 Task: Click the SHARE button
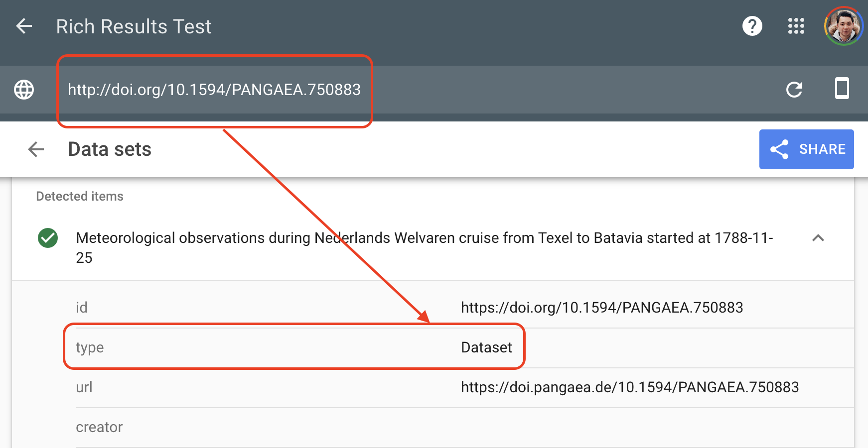(x=806, y=149)
